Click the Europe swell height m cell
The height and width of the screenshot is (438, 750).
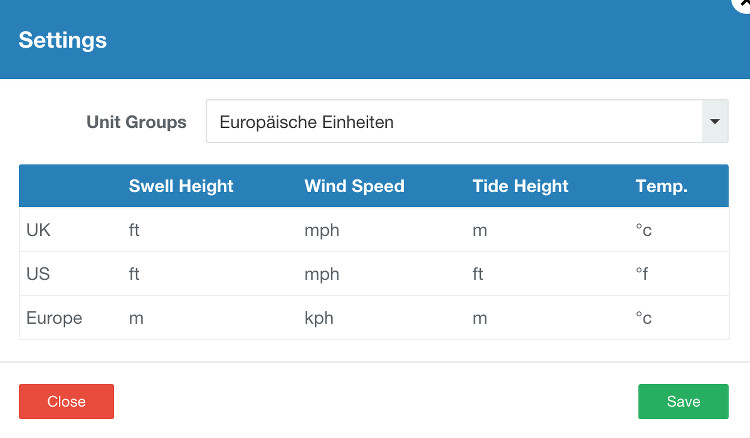136,318
